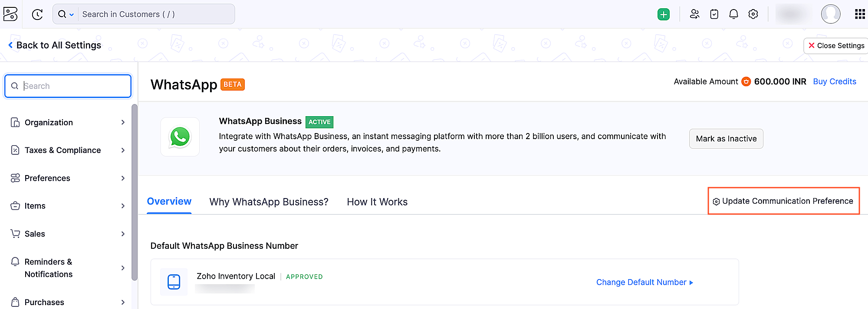
Task: Open the notifications bell icon
Action: tap(733, 14)
